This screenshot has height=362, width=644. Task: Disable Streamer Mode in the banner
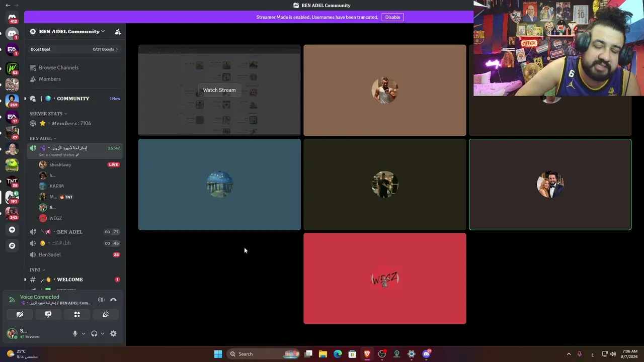392,17
